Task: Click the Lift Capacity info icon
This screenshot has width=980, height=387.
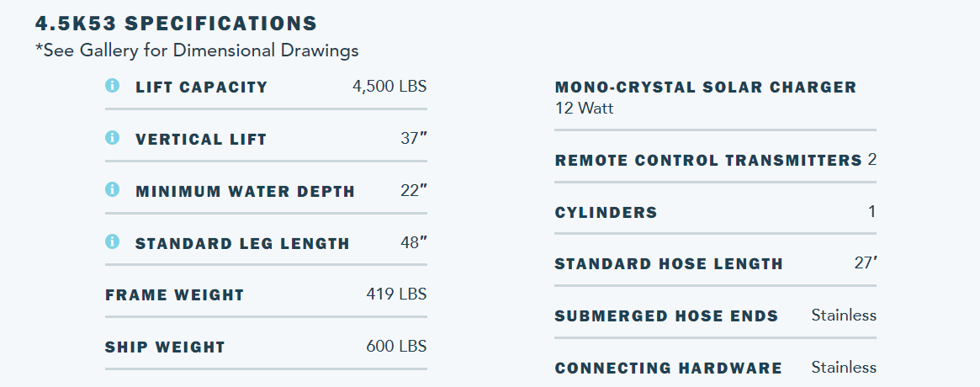Action: [112, 86]
